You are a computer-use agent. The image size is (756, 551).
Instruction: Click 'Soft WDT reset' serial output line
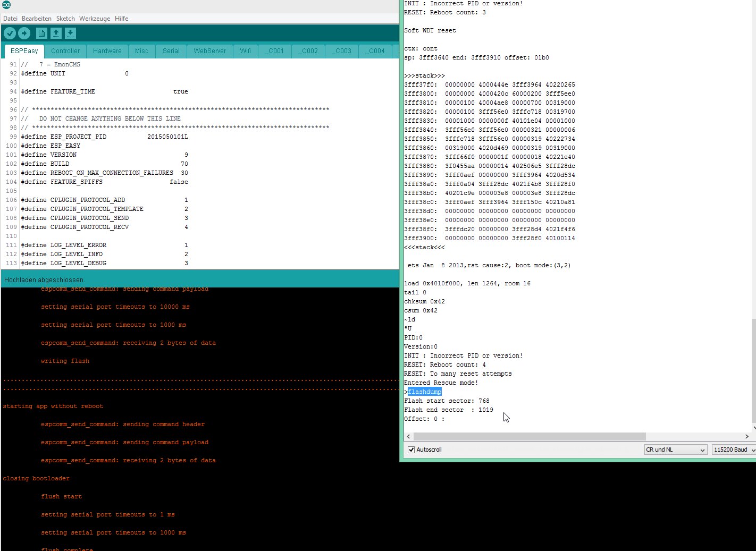click(430, 30)
